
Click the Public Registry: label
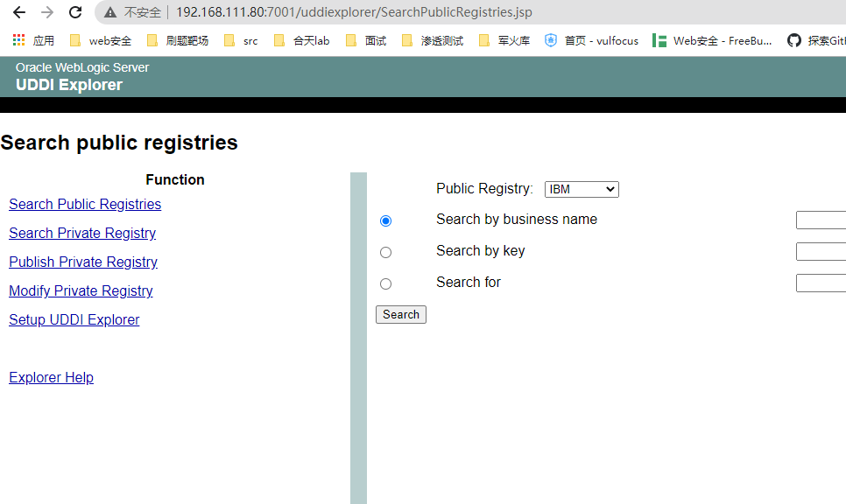[x=484, y=189]
